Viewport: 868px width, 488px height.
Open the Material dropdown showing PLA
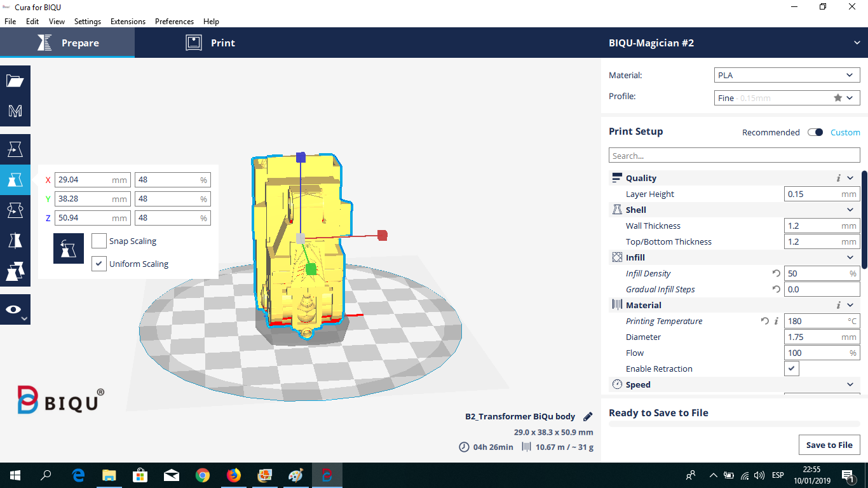coord(787,75)
